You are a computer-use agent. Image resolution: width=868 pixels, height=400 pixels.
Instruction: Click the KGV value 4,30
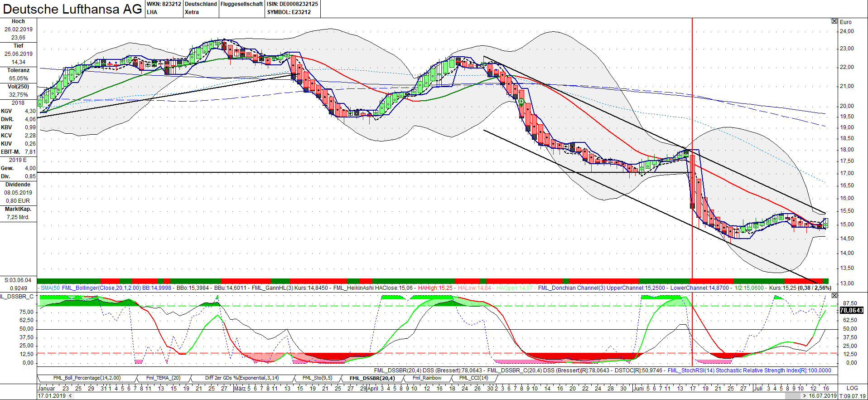tap(30, 111)
